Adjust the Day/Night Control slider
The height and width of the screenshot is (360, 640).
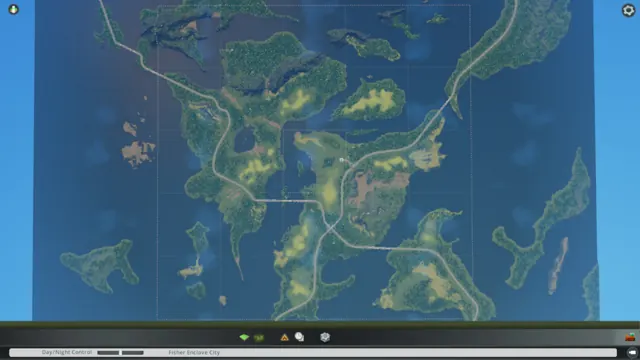point(120,352)
